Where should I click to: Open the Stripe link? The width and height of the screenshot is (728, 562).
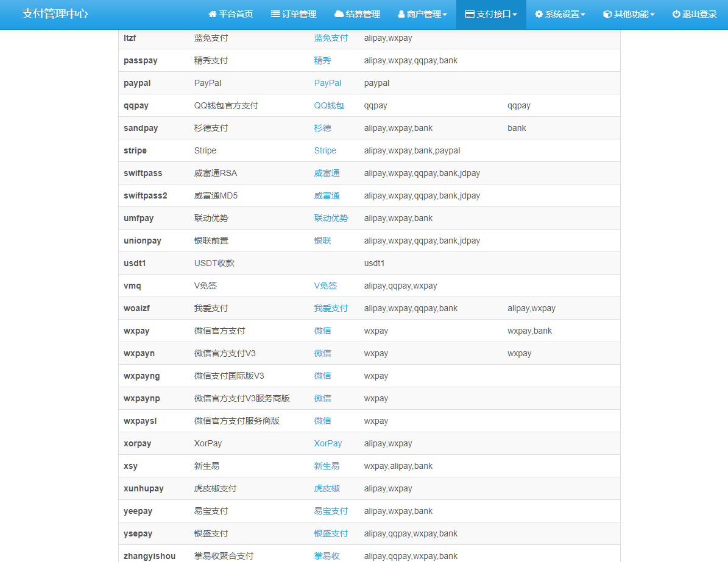click(x=325, y=150)
